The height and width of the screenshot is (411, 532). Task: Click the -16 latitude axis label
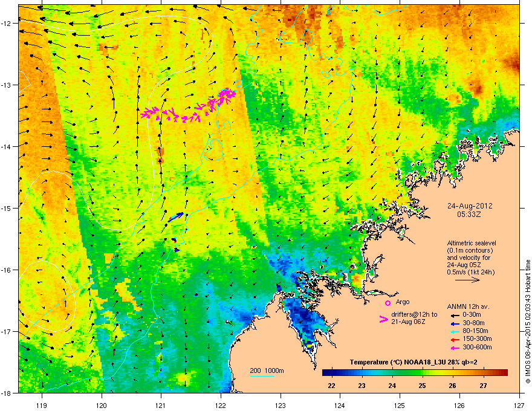[7, 270]
